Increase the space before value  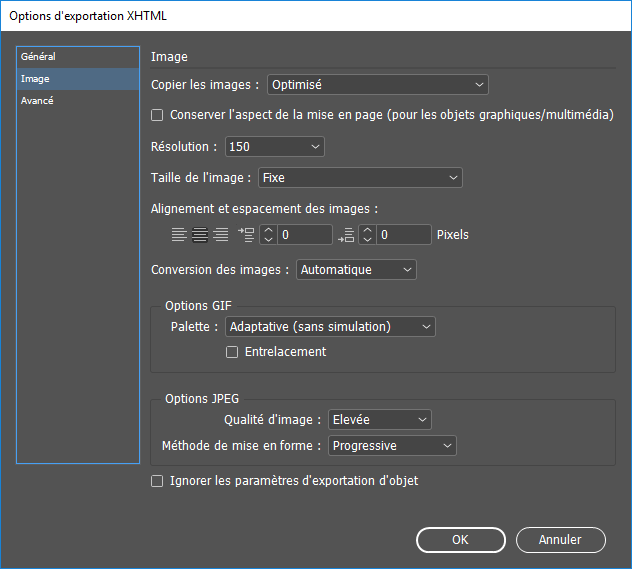(x=268, y=230)
